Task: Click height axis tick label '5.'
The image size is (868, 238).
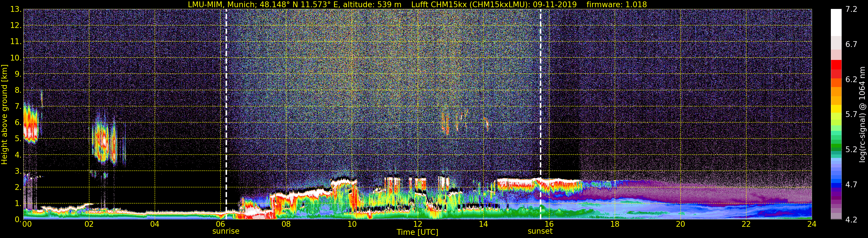Action: click(18, 139)
